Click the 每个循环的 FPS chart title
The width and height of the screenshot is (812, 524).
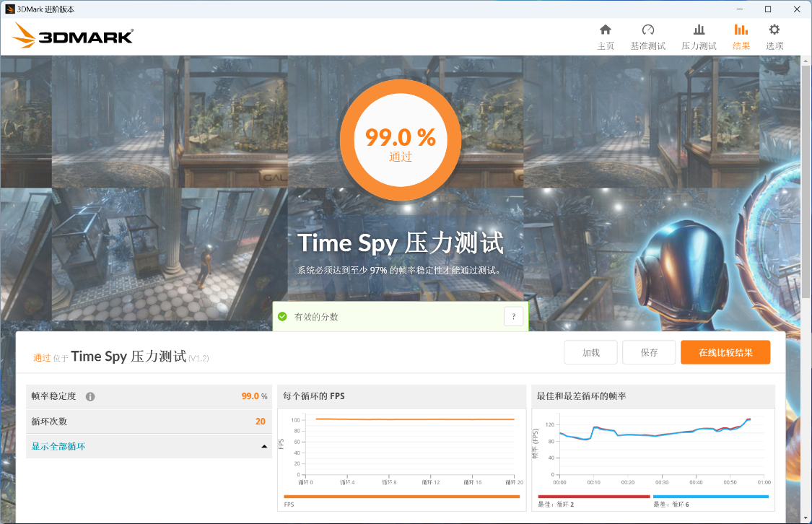(313, 396)
